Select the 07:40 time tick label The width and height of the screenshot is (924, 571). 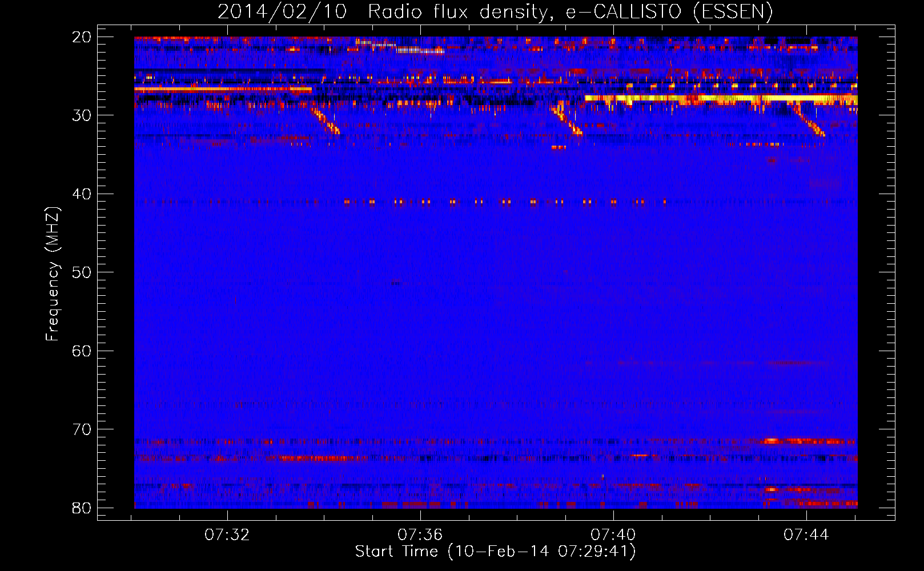pos(613,534)
